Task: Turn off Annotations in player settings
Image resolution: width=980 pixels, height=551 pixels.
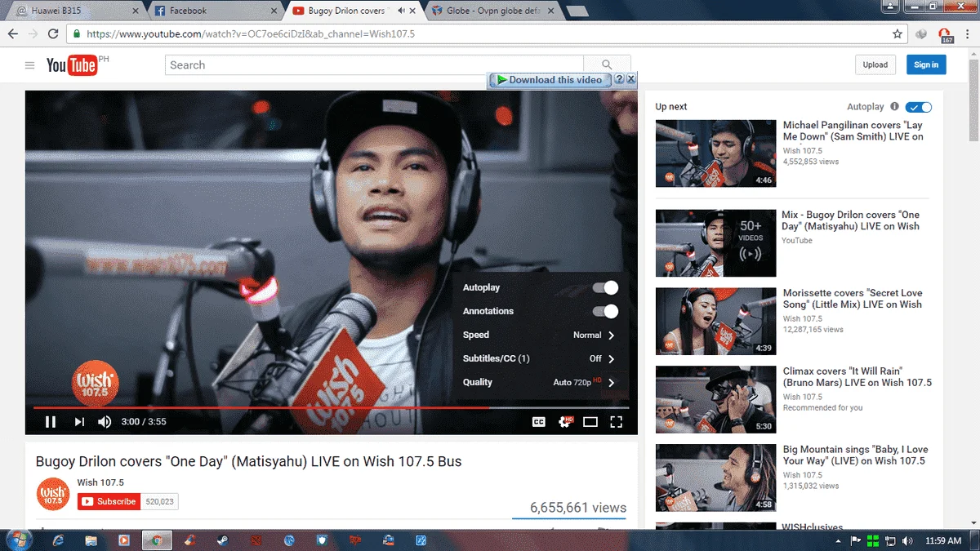Action: tap(605, 311)
